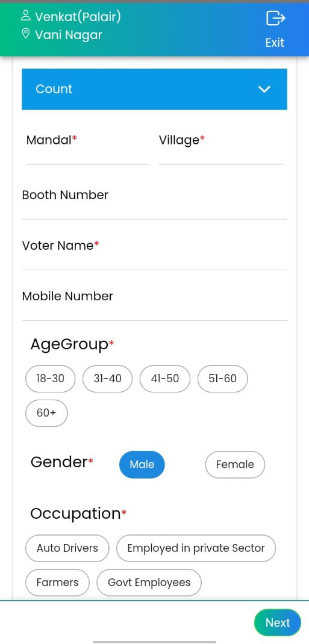This screenshot has width=309, height=644.
Task: Select Govt Employees occupation
Action: [x=149, y=583]
